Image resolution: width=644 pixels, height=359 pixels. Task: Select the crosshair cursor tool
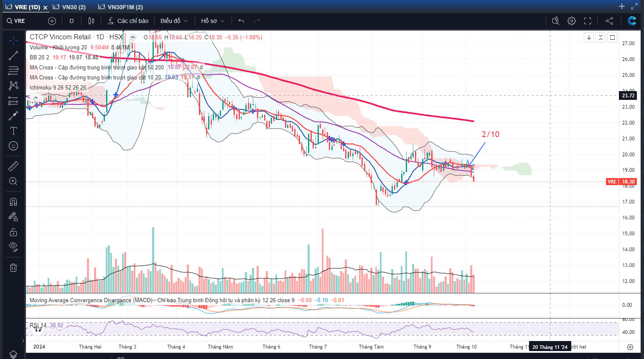click(13, 41)
